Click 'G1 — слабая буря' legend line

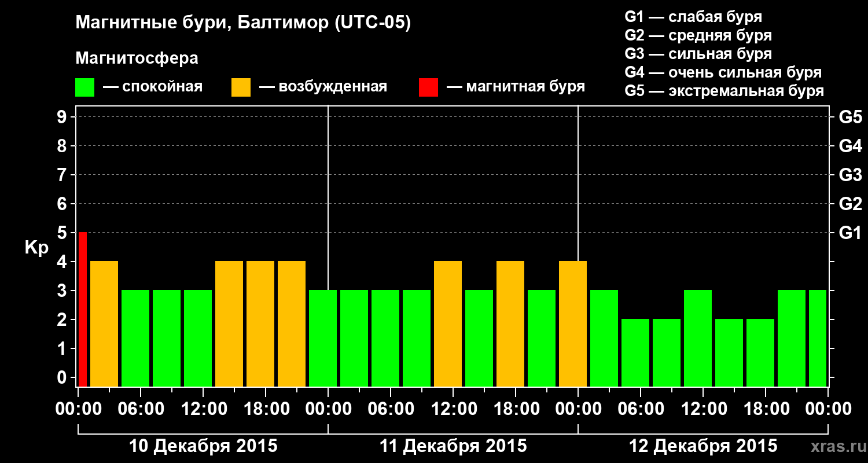(x=693, y=17)
